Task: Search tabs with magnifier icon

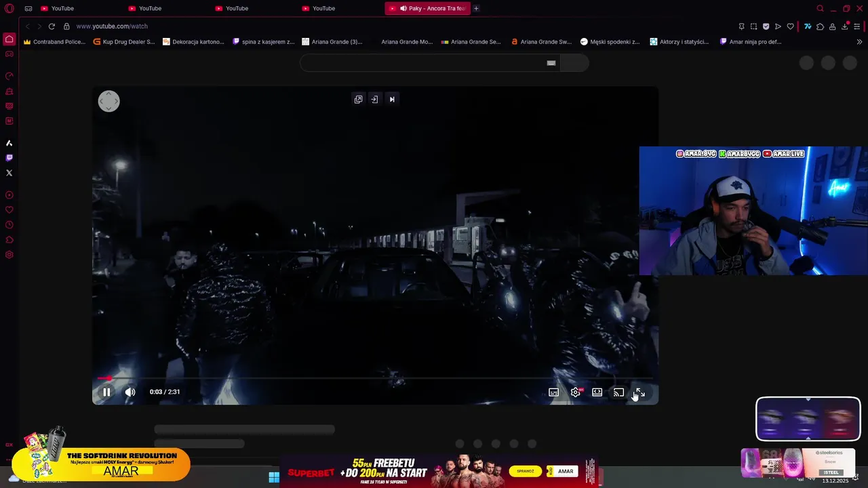Action: (820, 9)
